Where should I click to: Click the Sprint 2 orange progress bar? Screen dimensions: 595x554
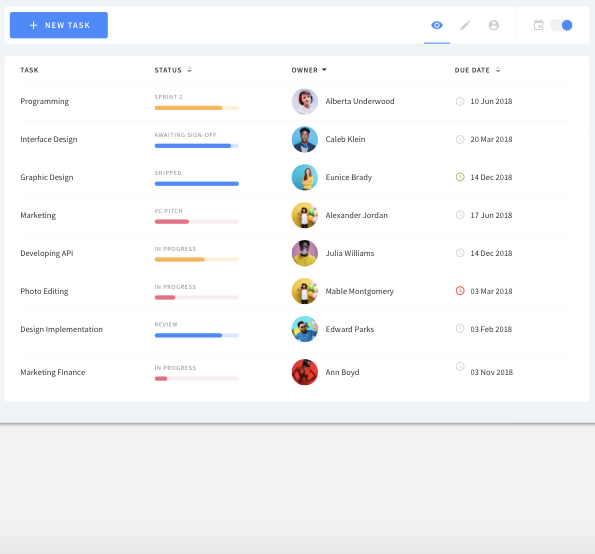[197, 108]
